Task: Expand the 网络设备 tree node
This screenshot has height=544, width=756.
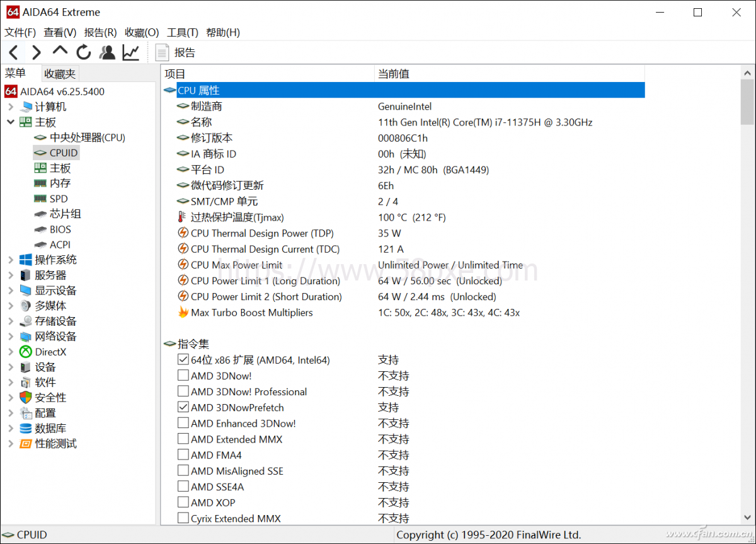Action: 11,337
